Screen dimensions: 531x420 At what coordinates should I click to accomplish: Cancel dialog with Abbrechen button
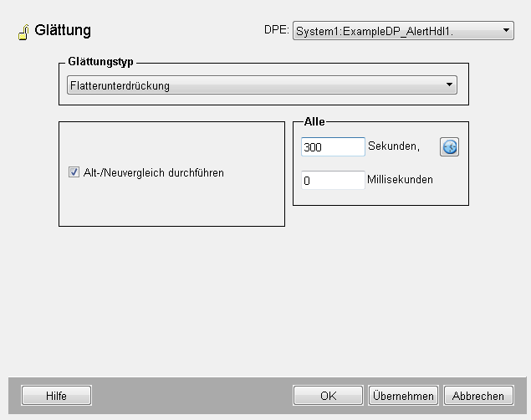coord(478,395)
